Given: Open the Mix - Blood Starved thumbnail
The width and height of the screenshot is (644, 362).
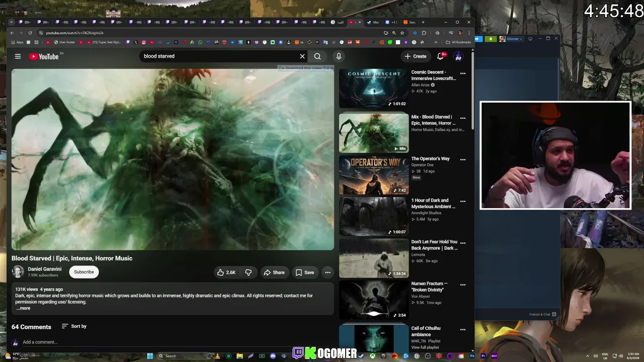Looking at the screenshot, I should click(374, 133).
